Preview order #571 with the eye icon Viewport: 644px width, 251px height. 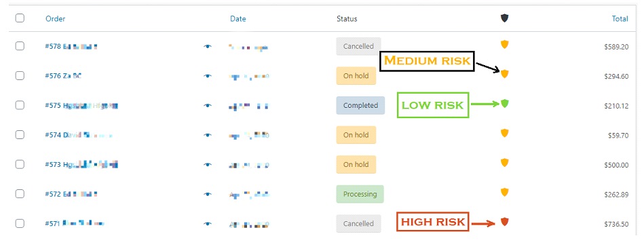tap(208, 224)
